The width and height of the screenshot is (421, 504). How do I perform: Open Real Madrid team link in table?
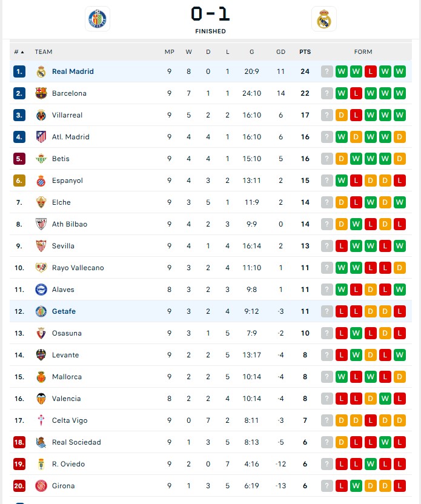[73, 71]
